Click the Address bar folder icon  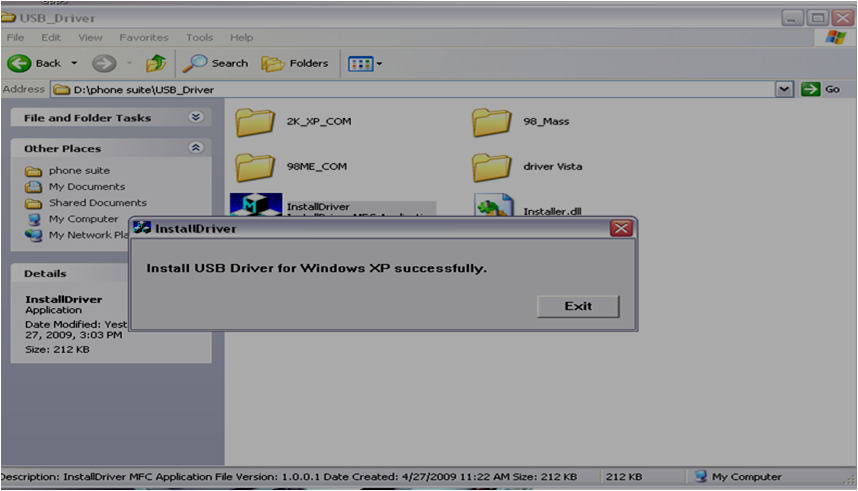click(62, 90)
